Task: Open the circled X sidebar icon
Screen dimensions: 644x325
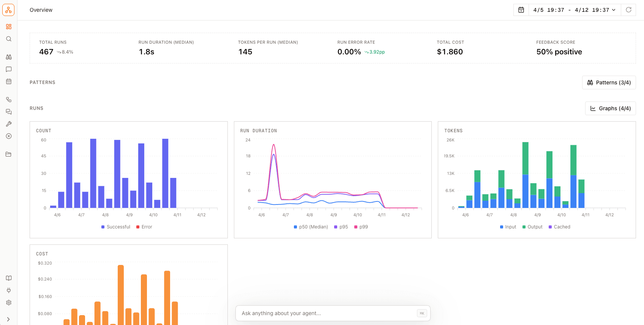Action: [9, 136]
